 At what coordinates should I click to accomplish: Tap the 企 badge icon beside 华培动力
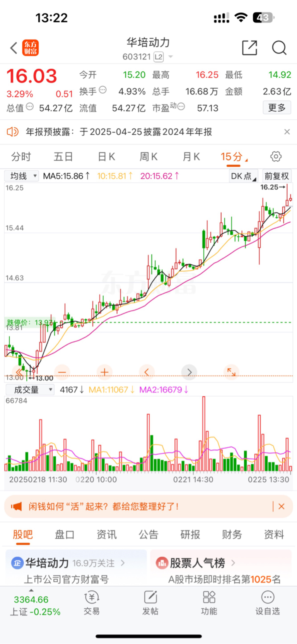click(17, 563)
